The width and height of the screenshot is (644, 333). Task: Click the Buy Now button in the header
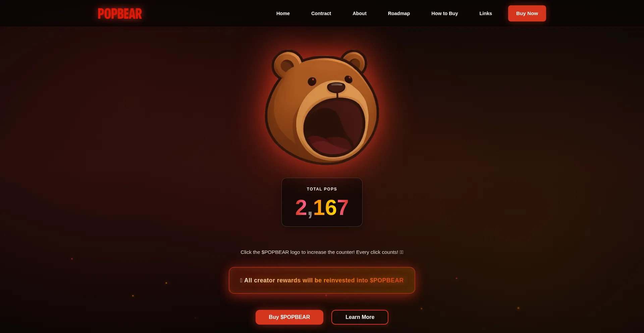(527, 13)
